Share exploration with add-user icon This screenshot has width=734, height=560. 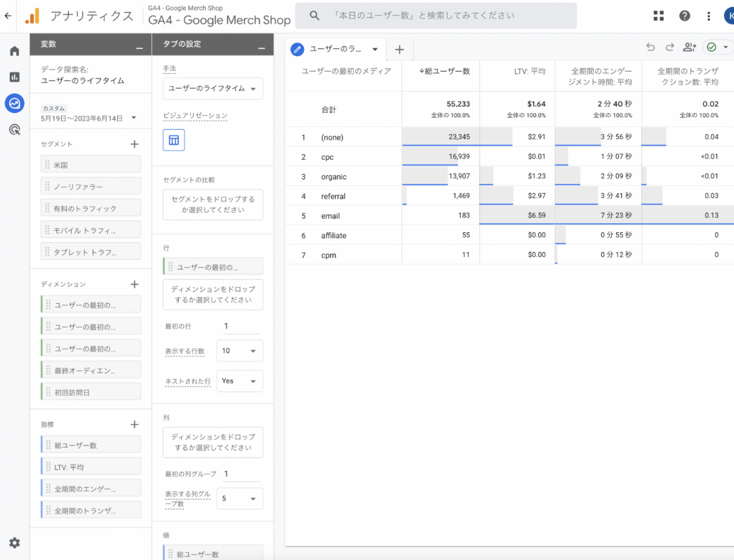point(690,47)
